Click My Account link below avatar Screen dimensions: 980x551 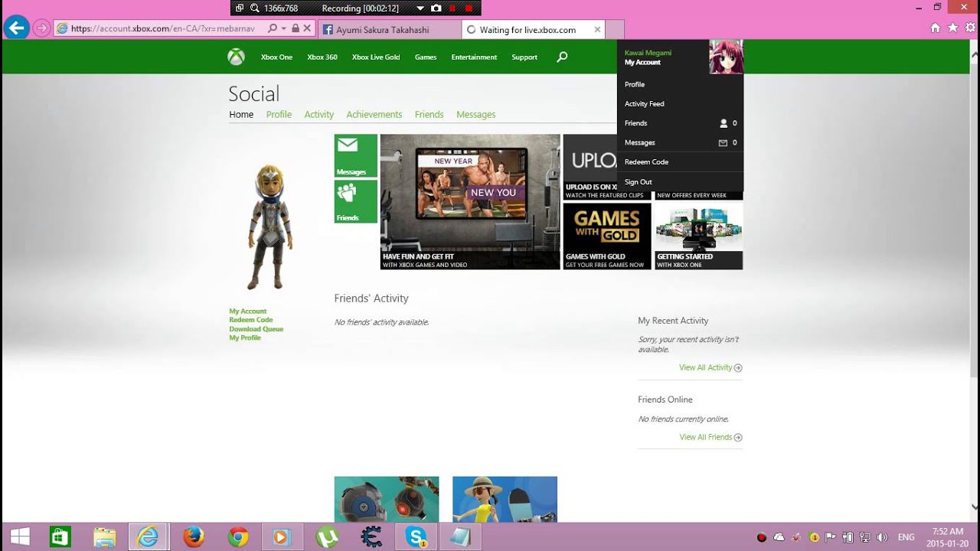(248, 311)
